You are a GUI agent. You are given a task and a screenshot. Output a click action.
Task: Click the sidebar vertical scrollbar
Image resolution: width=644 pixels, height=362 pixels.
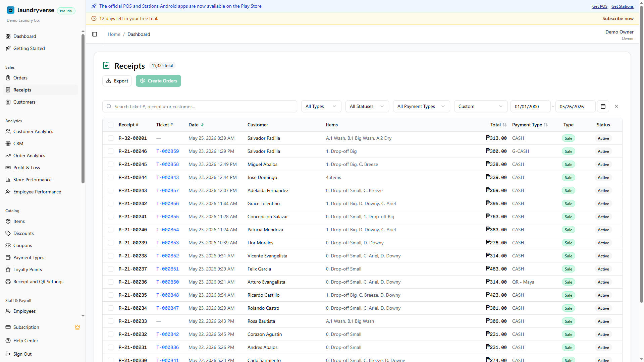point(83,109)
